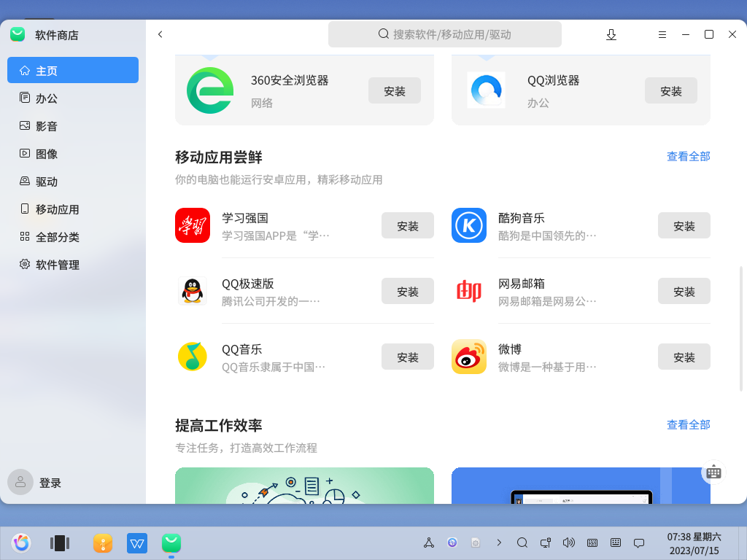Expand the hidden tray icons arrow
This screenshot has width=747, height=560.
(499, 542)
